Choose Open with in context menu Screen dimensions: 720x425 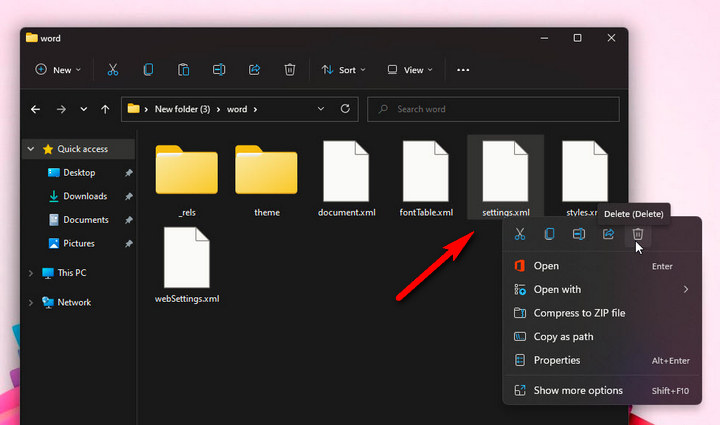coord(602,289)
